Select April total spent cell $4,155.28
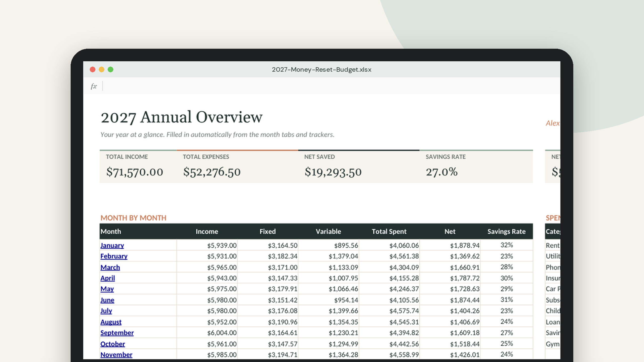This screenshot has width=644, height=362. (x=389, y=278)
